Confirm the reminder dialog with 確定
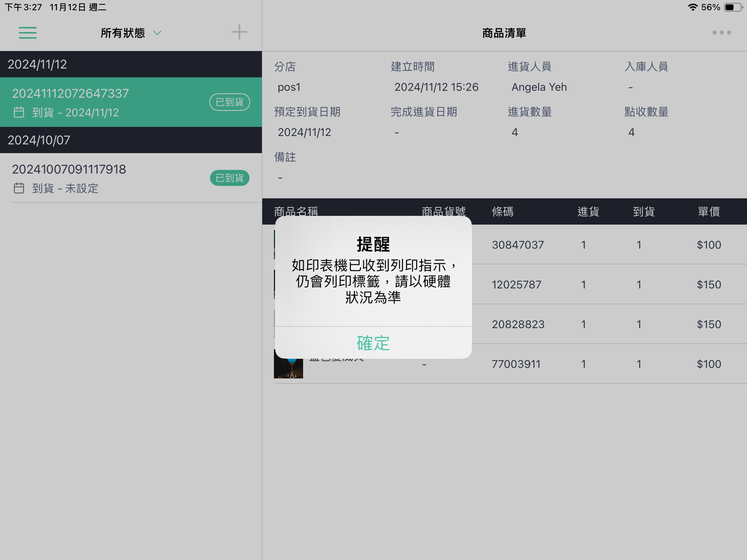 (x=373, y=343)
